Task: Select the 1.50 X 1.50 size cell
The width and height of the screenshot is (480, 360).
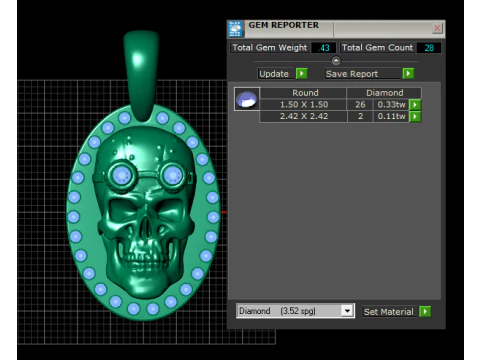Action: (x=303, y=105)
